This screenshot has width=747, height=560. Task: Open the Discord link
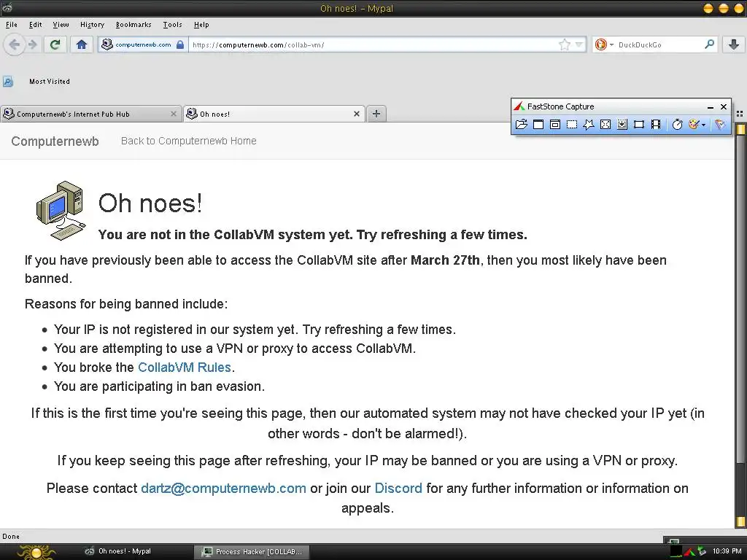click(x=398, y=488)
